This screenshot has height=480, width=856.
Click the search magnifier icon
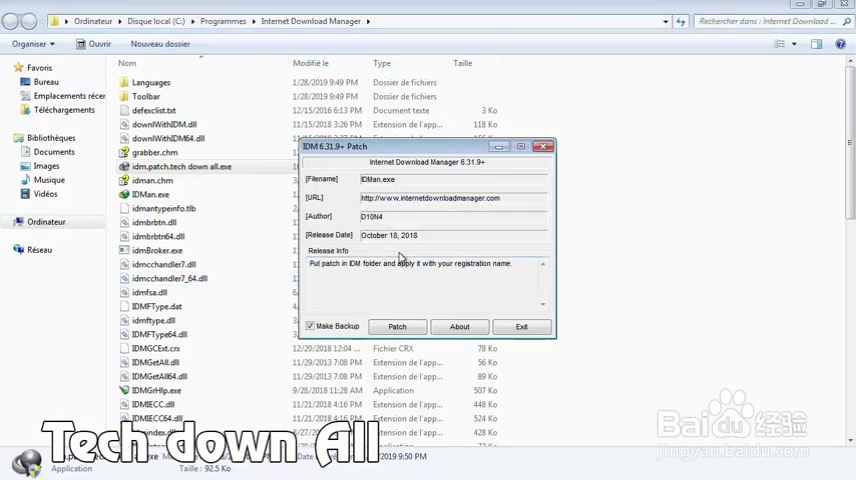coord(847,21)
